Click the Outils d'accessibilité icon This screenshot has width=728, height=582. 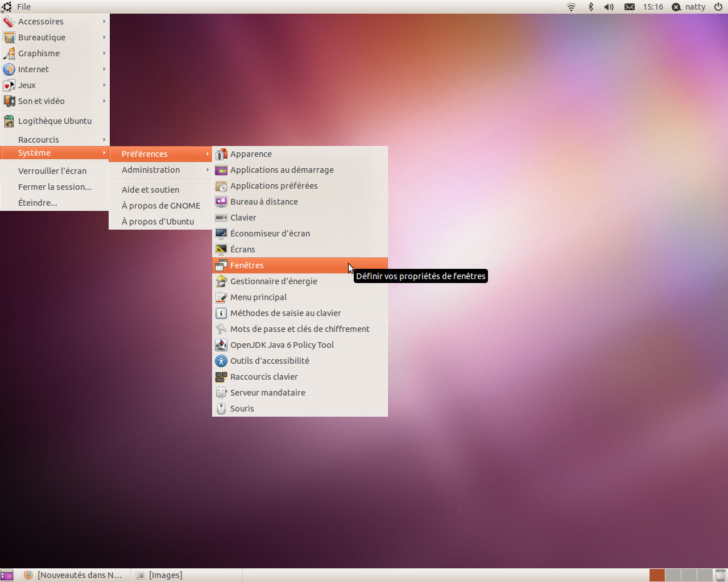221,361
